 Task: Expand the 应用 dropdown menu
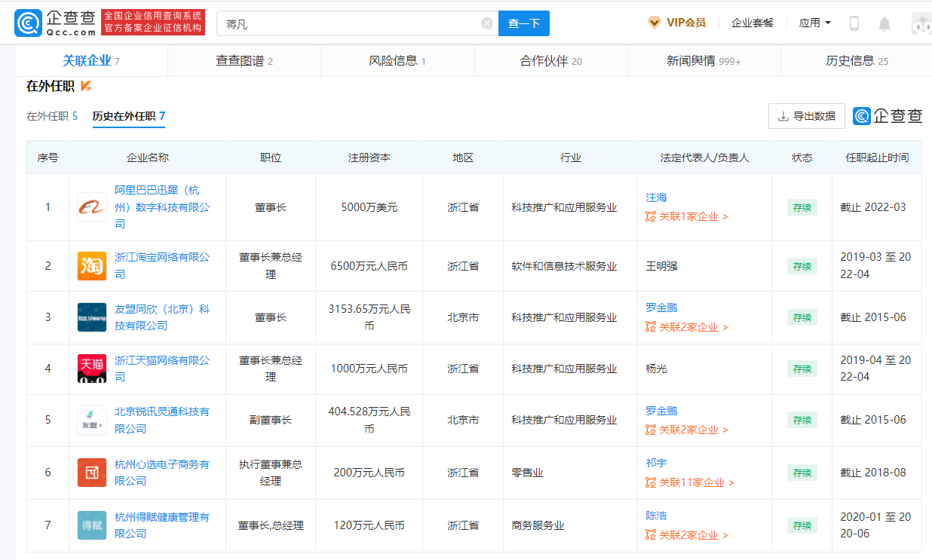(814, 23)
